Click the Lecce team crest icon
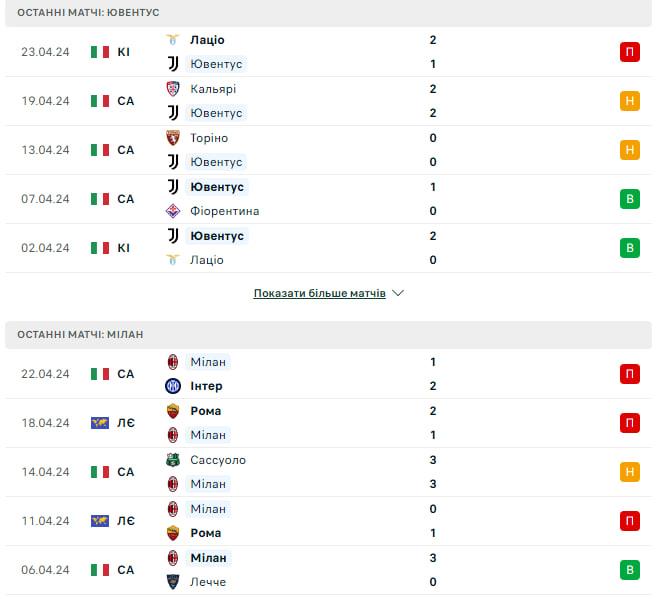The width and height of the screenshot is (657, 599). click(x=172, y=582)
